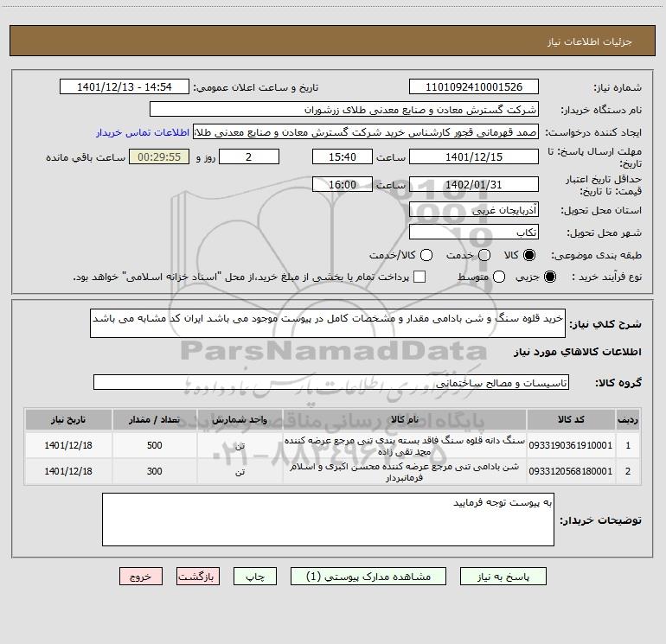The image size is (666, 644).
Task: Click the quantity cell 300
Action: tap(155, 471)
